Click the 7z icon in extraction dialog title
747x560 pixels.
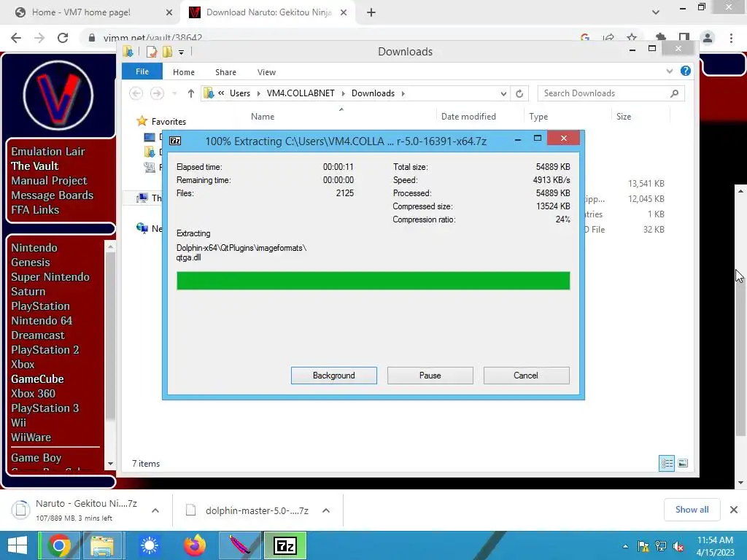(175, 141)
